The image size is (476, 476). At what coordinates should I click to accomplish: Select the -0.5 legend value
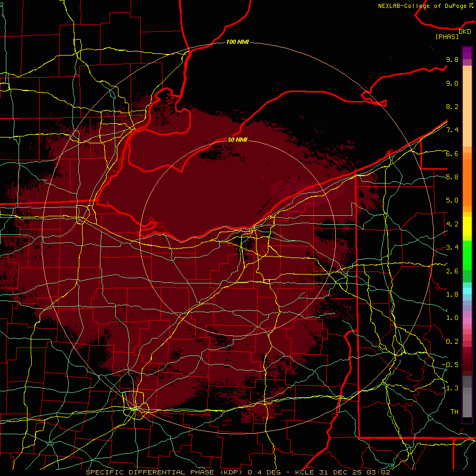point(450,365)
